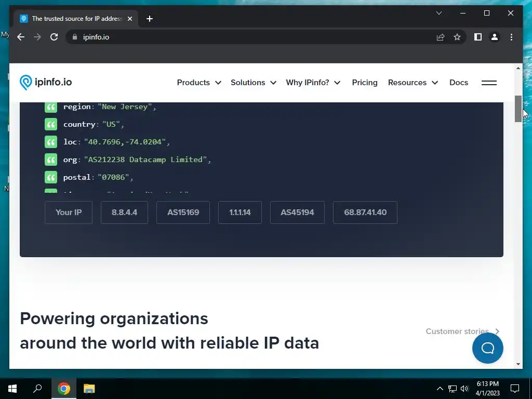This screenshot has width=532, height=399.
Task: Reload the ipinfo.io page
Action: (x=54, y=37)
